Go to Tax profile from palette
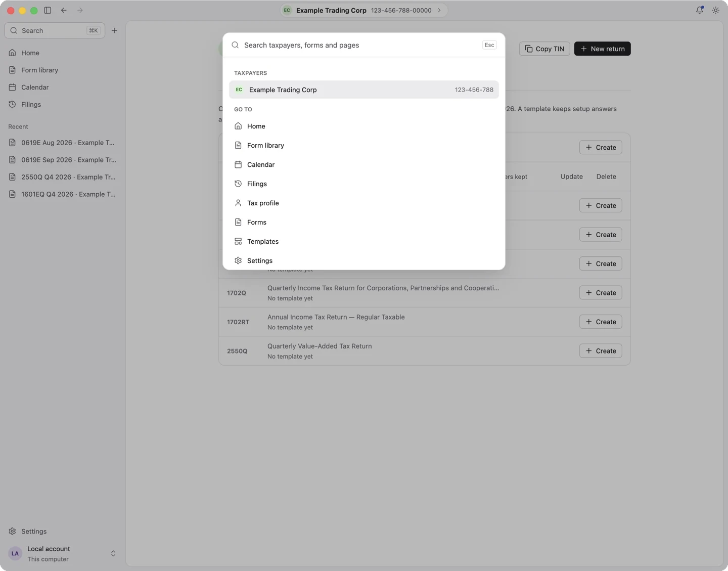The width and height of the screenshot is (728, 571). coord(364,203)
